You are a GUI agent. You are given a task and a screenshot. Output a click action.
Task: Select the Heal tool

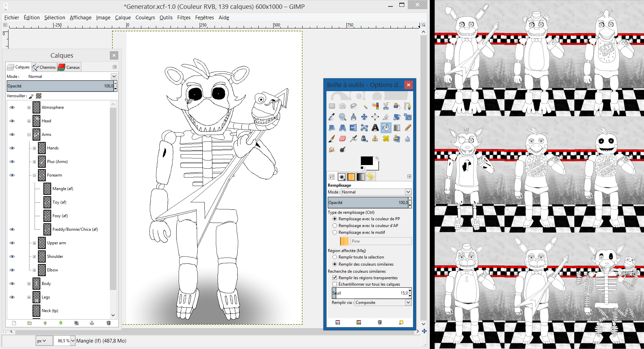point(386,139)
